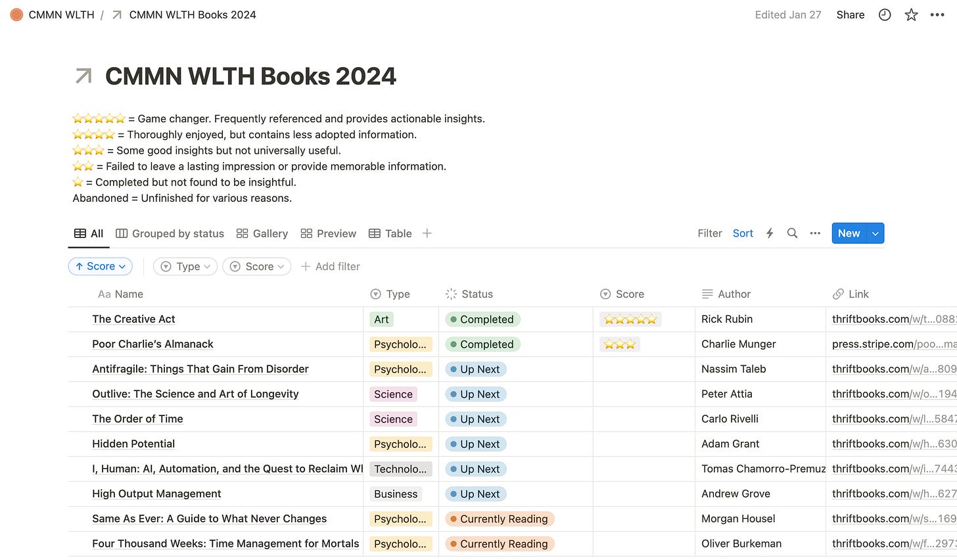Switch to the Table view tab
Screen dimensions: 957x560
pos(390,233)
